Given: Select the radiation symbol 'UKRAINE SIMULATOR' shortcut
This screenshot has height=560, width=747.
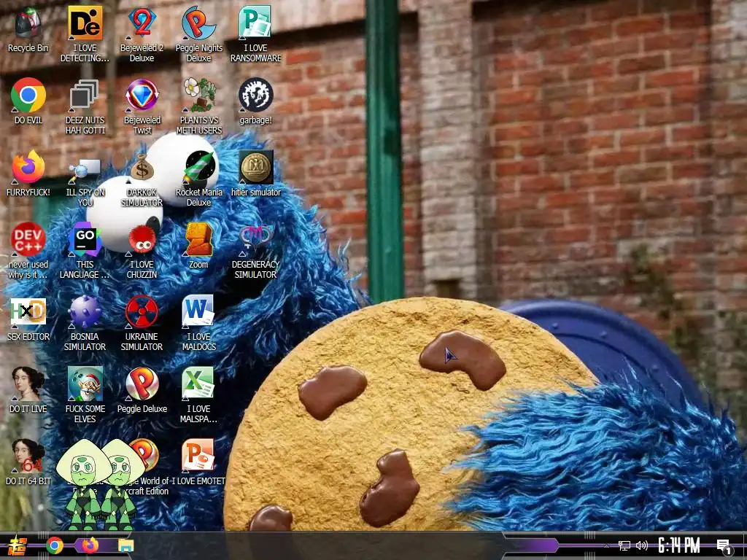Looking at the screenshot, I should pos(142,323).
